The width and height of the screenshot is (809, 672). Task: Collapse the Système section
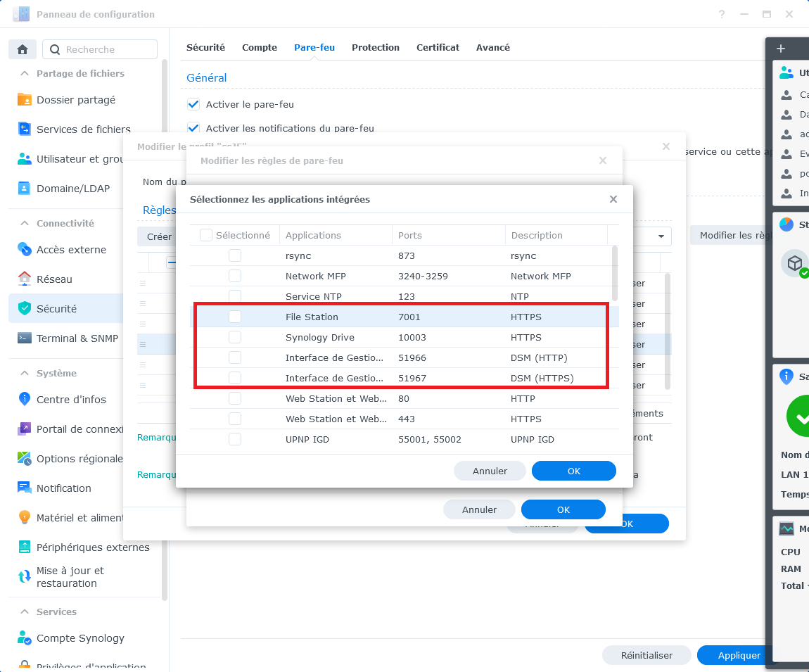24,373
